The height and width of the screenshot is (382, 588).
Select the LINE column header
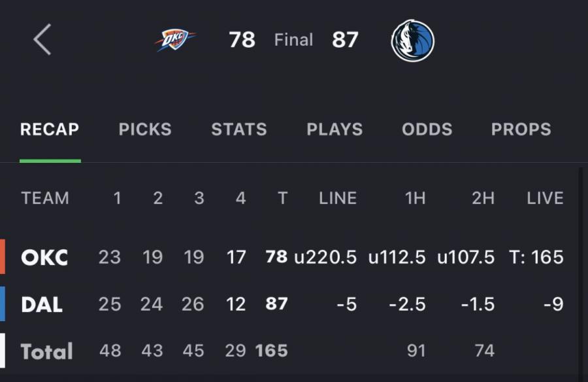coord(338,198)
